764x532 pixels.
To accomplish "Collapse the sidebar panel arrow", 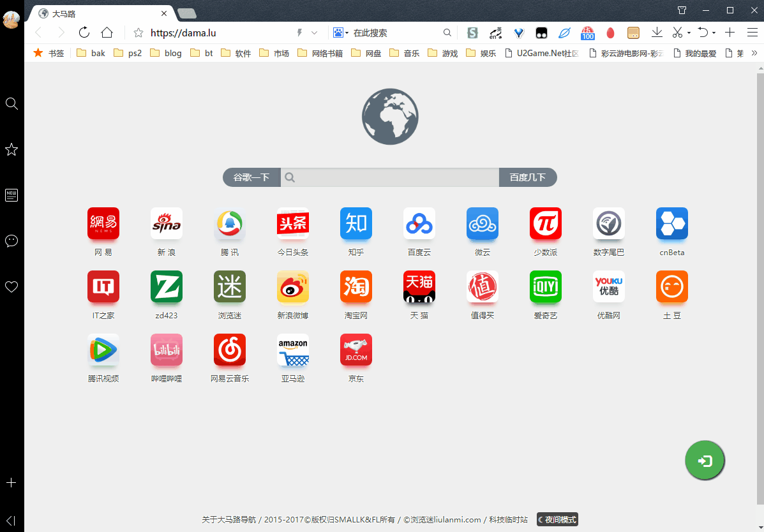I will point(11,521).
